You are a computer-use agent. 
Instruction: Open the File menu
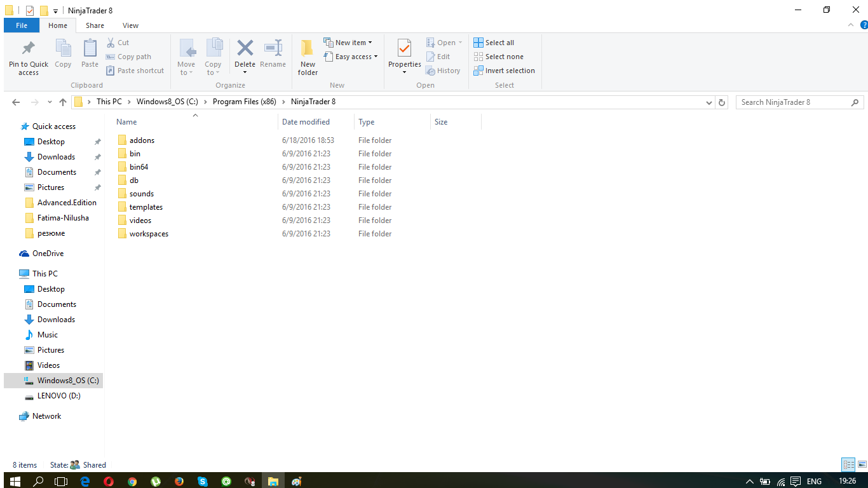click(22, 25)
